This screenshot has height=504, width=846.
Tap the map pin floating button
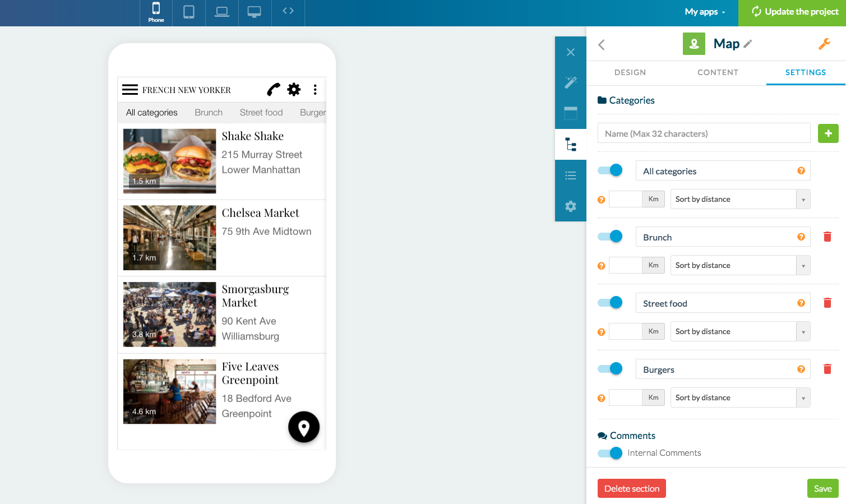click(304, 427)
